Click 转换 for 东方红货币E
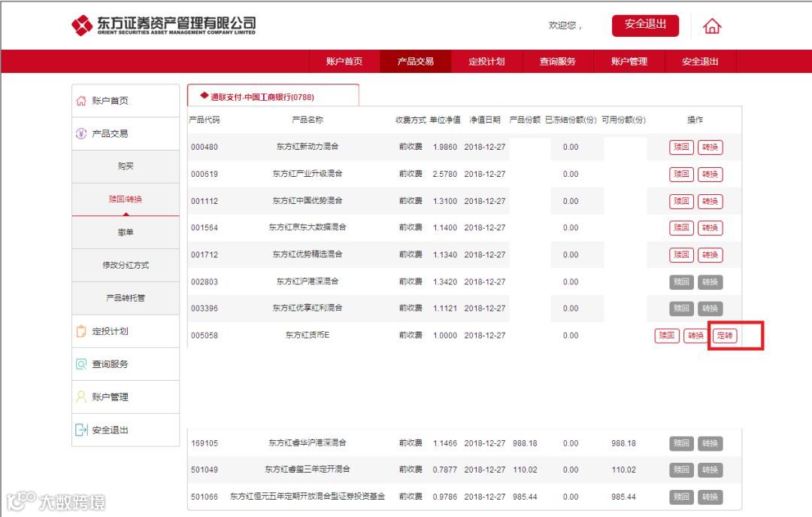The width and height of the screenshot is (812, 517). tap(695, 336)
